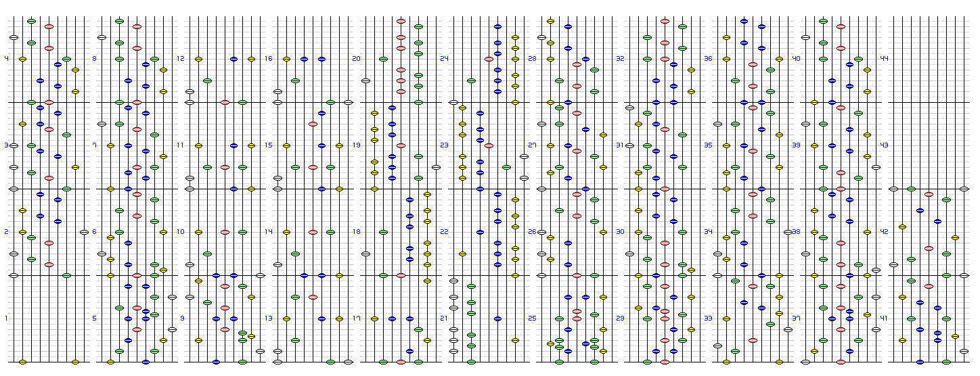Screen dimensions: 980x376
Task: Choose the number 32 marker
Action: [620, 59]
